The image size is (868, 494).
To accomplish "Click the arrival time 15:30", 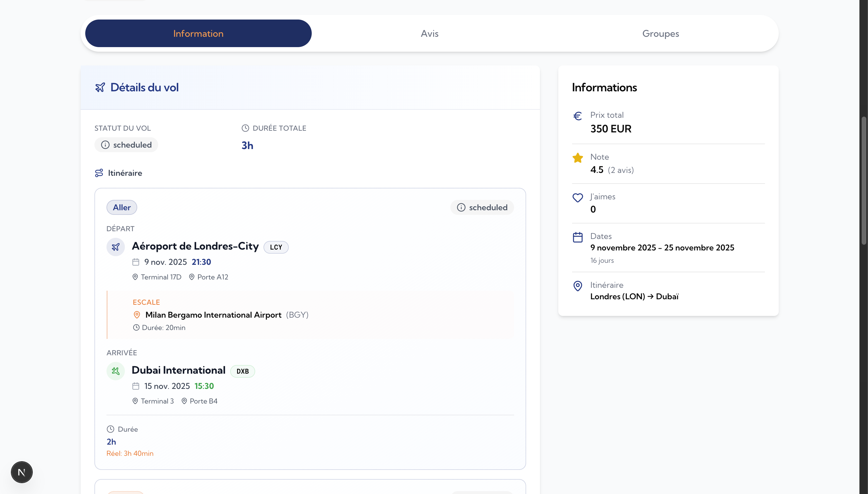I will point(204,386).
